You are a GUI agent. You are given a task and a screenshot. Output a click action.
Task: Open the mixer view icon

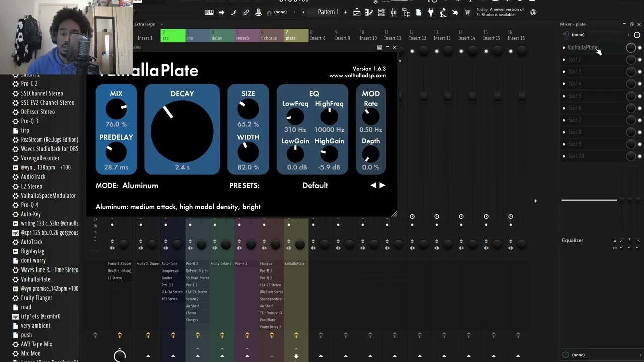pyautogui.click(x=393, y=12)
